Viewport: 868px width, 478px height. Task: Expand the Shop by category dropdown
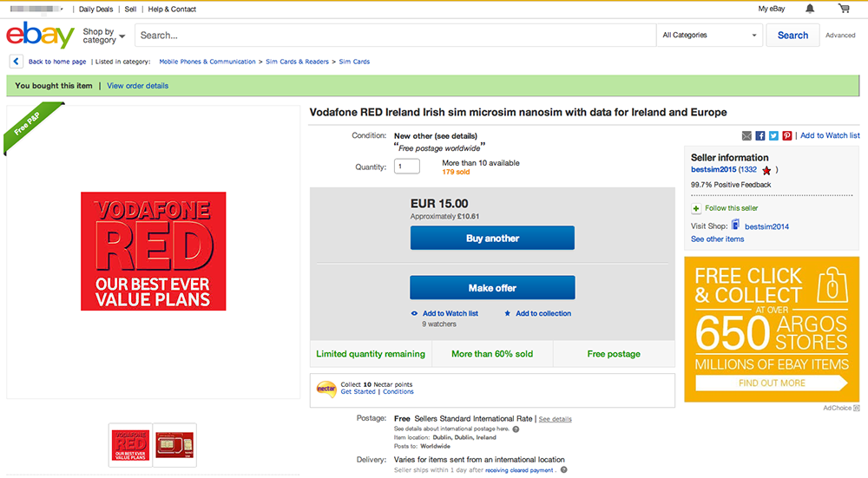pyautogui.click(x=103, y=36)
